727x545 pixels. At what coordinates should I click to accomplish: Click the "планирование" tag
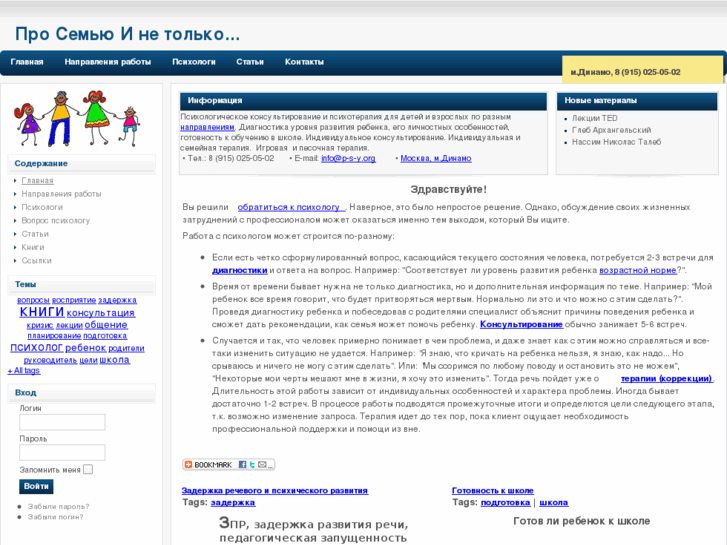(54, 336)
